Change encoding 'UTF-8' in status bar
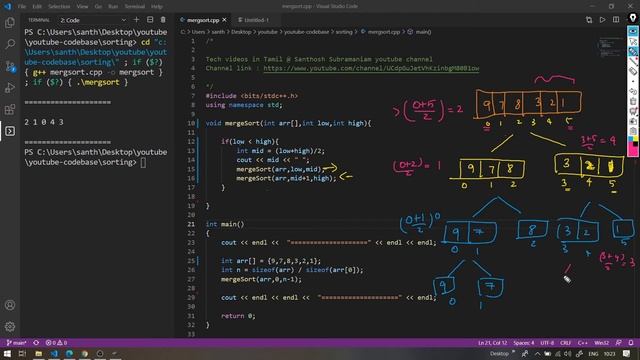The image size is (640, 360). pyautogui.click(x=547, y=342)
